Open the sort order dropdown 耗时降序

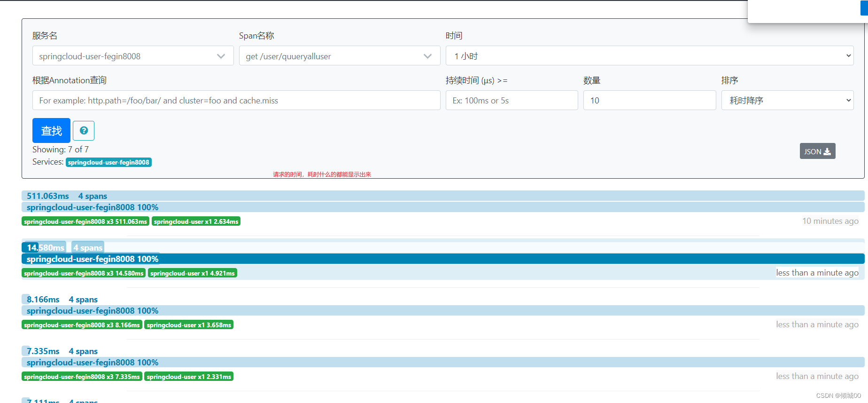pyautogui.click(x=788, y=100)
